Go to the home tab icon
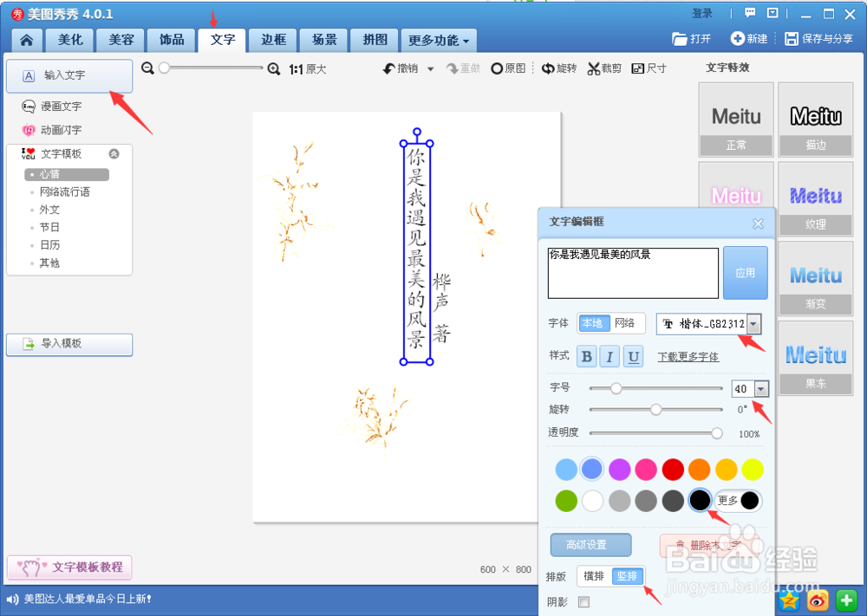 click(27, 40)
